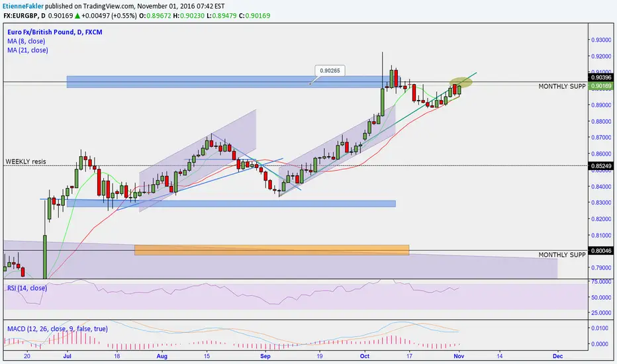Click the lower MONTHLY SUPP label near 0.80046
617x364 pixels.
click(562, 255)
